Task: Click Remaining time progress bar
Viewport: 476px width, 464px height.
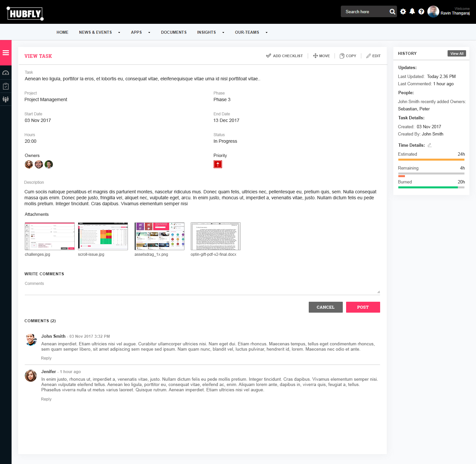Action: (431, 174)
